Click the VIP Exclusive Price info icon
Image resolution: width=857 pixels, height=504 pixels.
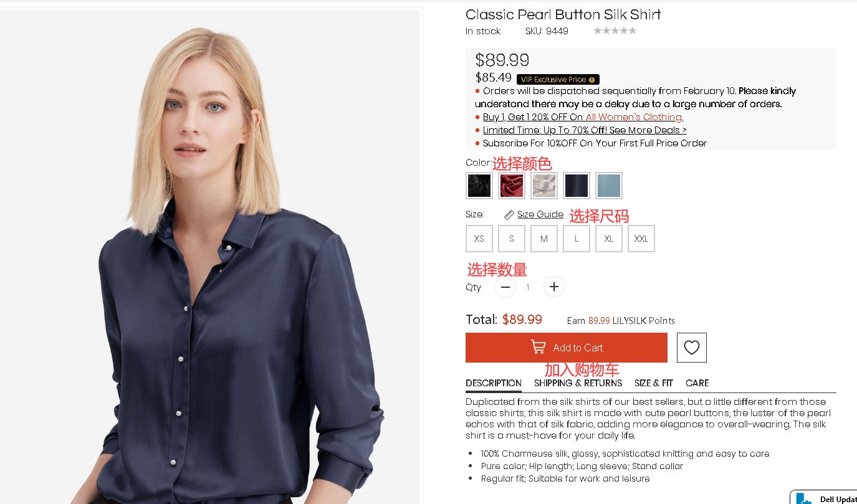pyautogui.click(x=591, y=80)
